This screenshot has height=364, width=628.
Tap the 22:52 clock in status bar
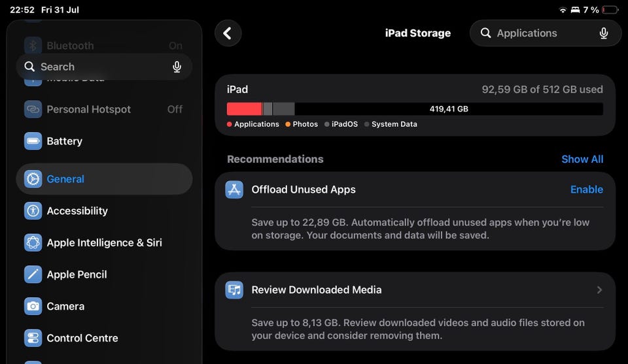click(x=22, y=10)
